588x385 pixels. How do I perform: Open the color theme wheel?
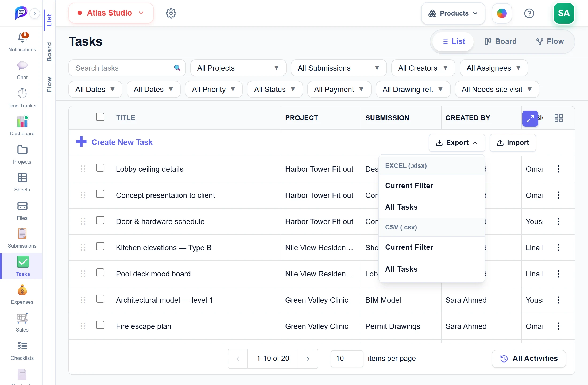click(502, 13)
